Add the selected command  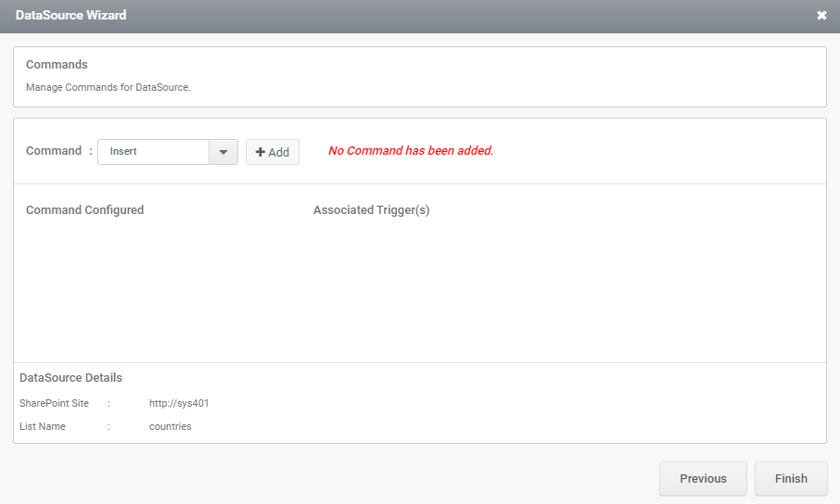pyautogui.click(x=273, y=152)
